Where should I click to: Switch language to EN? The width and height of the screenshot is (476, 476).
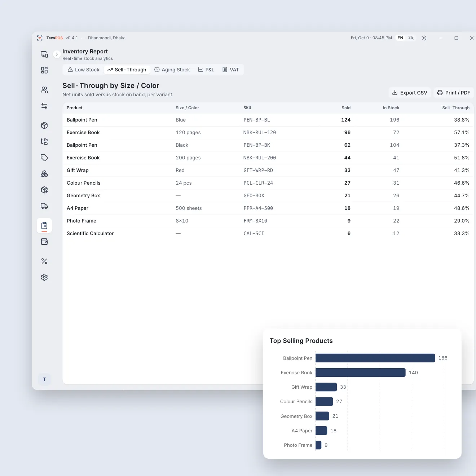(400, 38)
